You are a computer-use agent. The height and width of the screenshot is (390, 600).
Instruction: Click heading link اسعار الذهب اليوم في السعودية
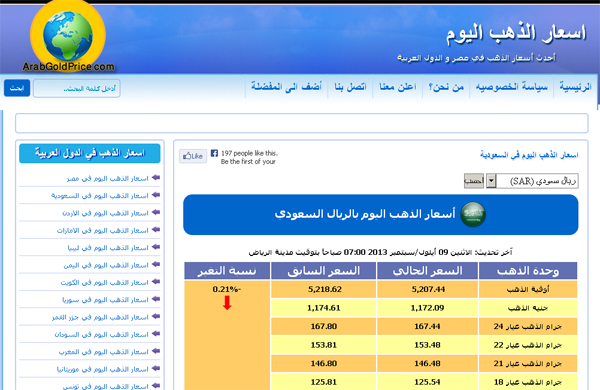(x=529, y=155)
